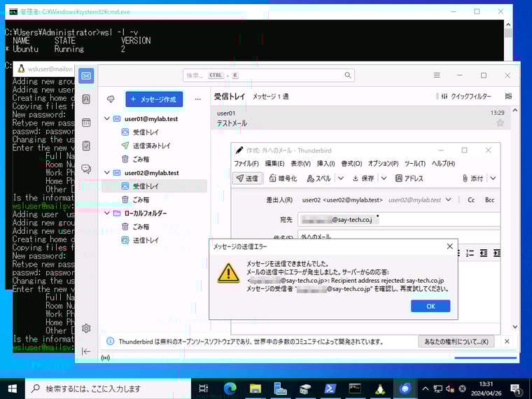Open the オプション(P) menu

[x=384, y=164]
